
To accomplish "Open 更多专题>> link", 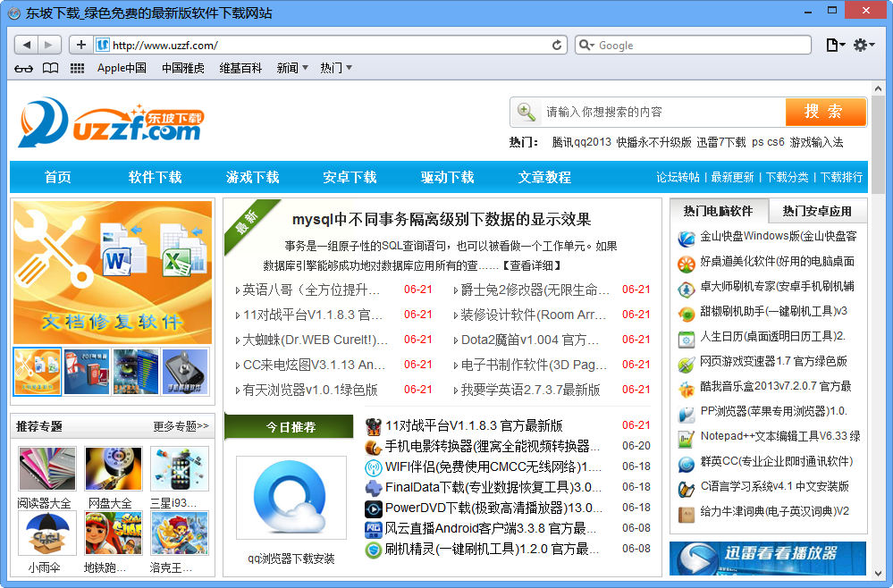I will (x=181, y=426).
